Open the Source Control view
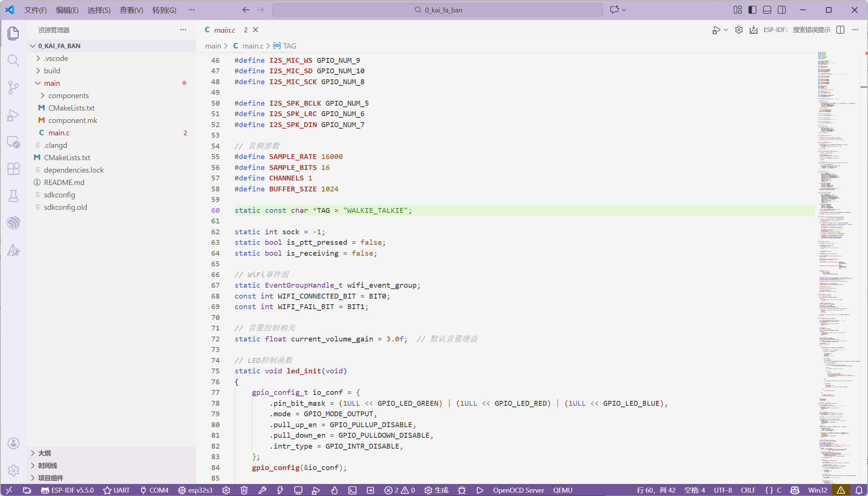 (13, 88)
